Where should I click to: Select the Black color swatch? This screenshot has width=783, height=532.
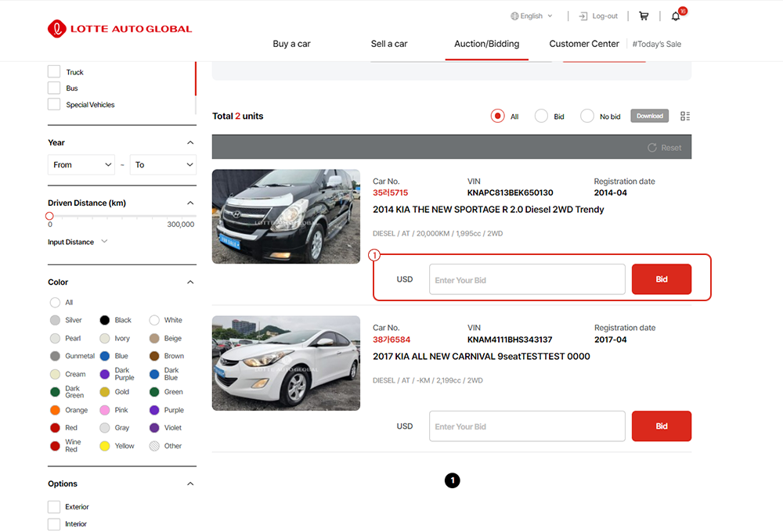point(104,320)
